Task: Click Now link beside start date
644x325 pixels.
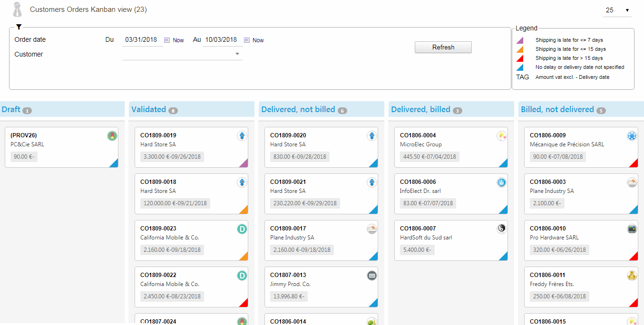Action: pos(178,40)
